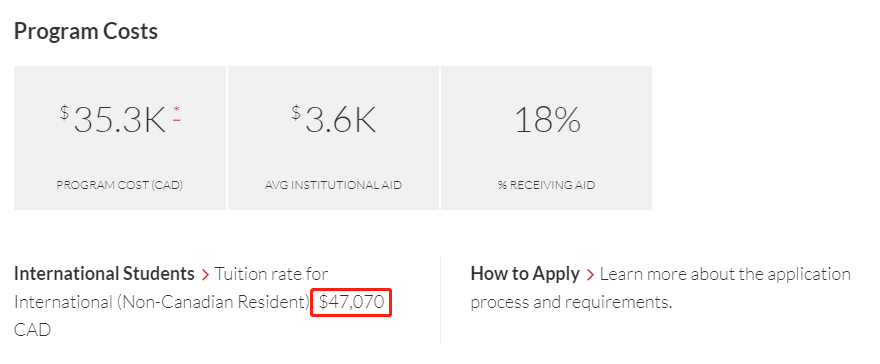Open the How to Apply link

pos(525,274)
